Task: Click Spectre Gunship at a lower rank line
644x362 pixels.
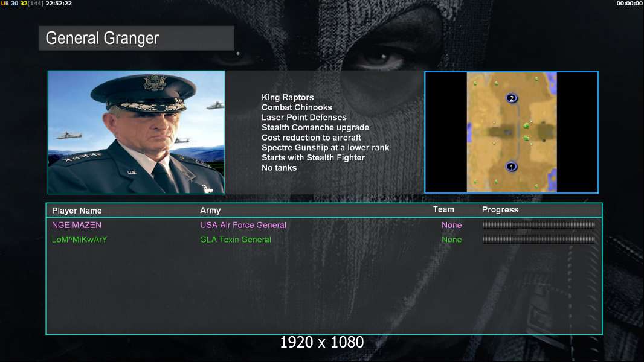Action: [x=325, y=148]
